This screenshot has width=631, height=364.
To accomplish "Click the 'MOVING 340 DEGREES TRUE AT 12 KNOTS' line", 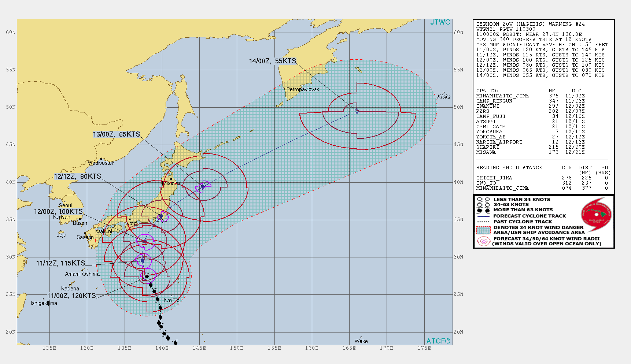I will 534,40.
